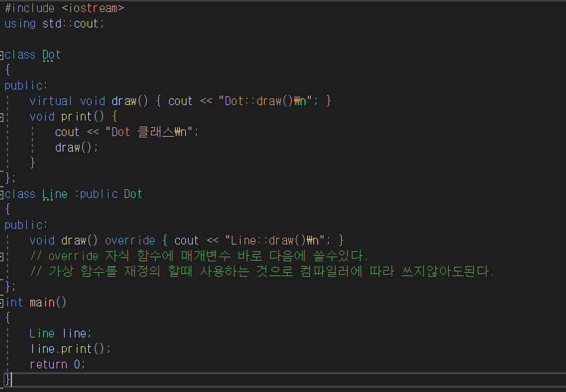This screenshot has width=566, height=392.
Task: Click the Dot base class after ':public'
Action: click(133, 194)
